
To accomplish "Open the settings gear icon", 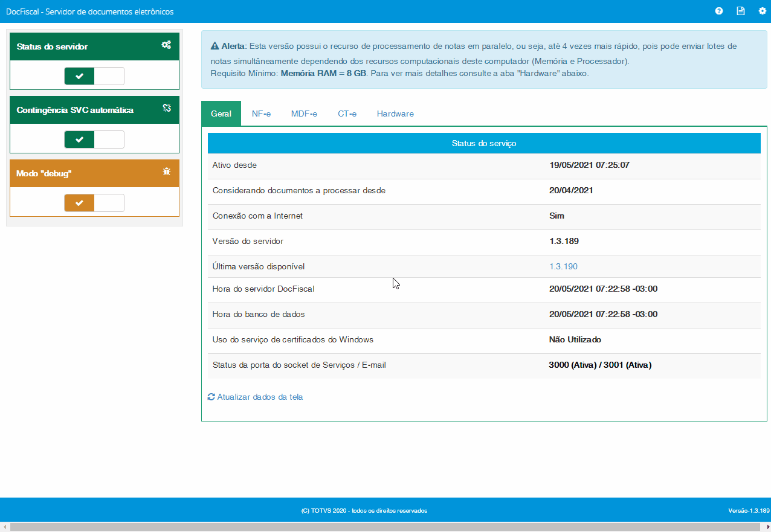I will (x=762, y=11).
